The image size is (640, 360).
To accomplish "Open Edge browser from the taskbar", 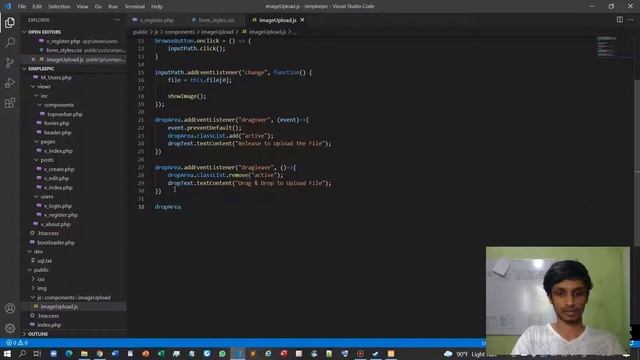I will 69,354.
